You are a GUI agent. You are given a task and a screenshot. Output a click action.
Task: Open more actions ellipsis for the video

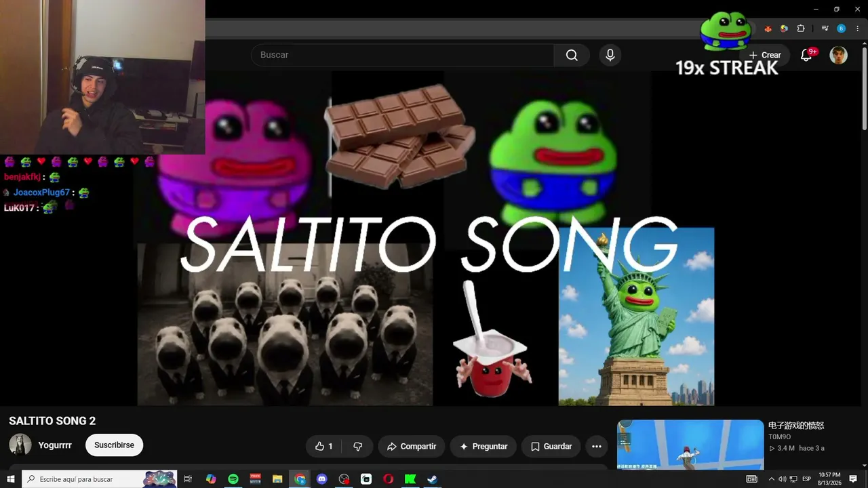597,447
